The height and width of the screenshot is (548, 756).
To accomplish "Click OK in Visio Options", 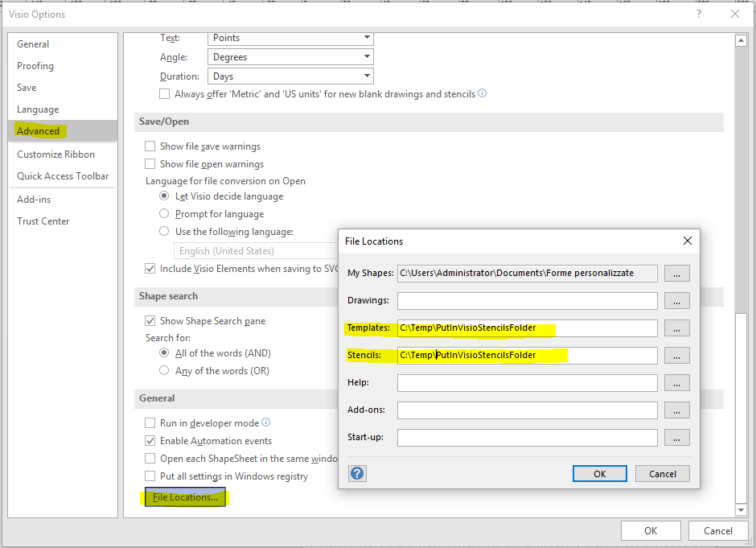I will (x=651, y=530).
